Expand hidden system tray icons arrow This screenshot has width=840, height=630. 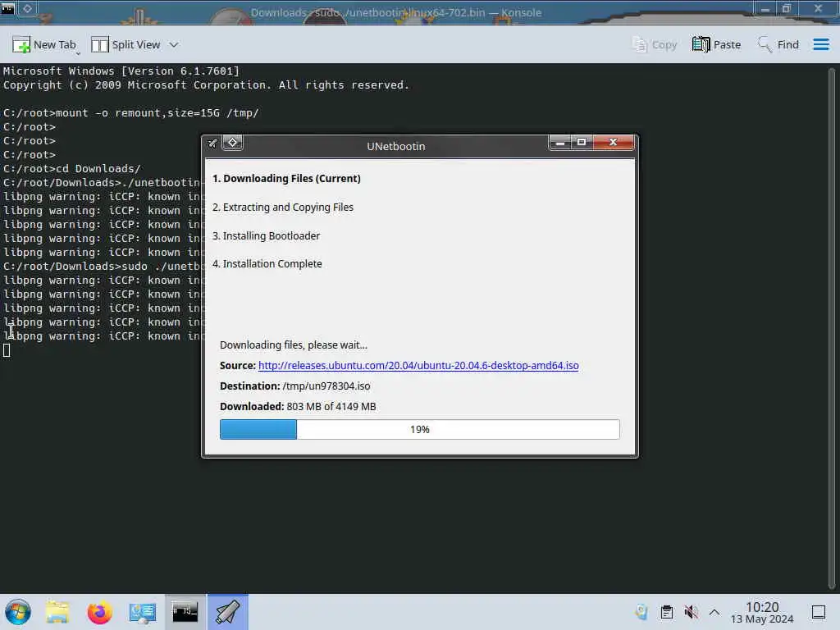714,612
